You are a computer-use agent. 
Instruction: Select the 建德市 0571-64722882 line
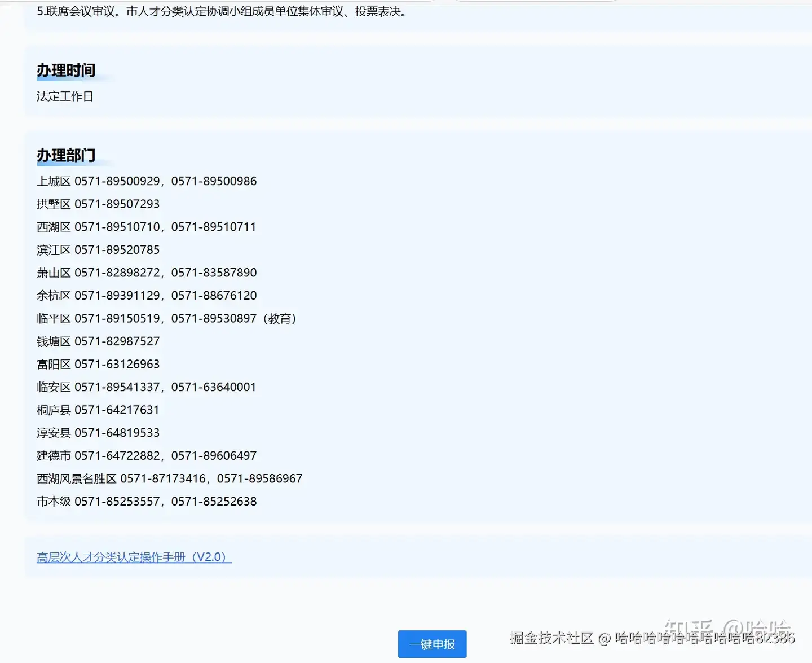point(147,455)
